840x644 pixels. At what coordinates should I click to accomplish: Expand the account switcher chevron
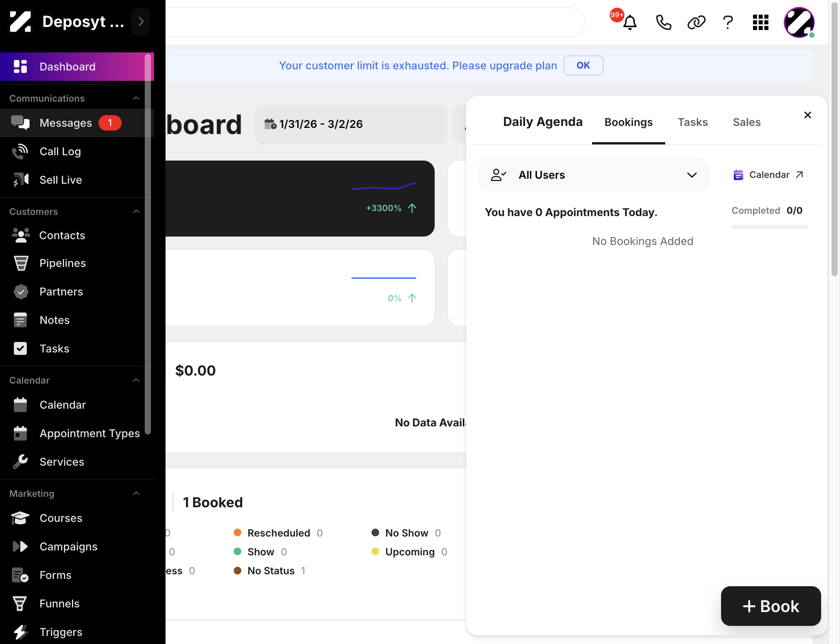pos(141,22)
